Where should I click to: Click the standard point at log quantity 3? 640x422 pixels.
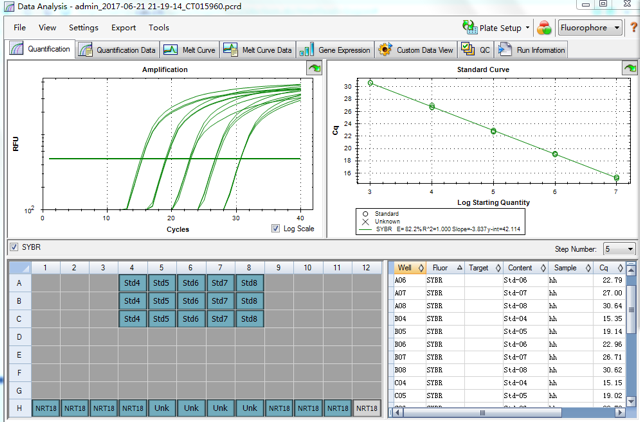pyautogui.click(x=370, y=83)
